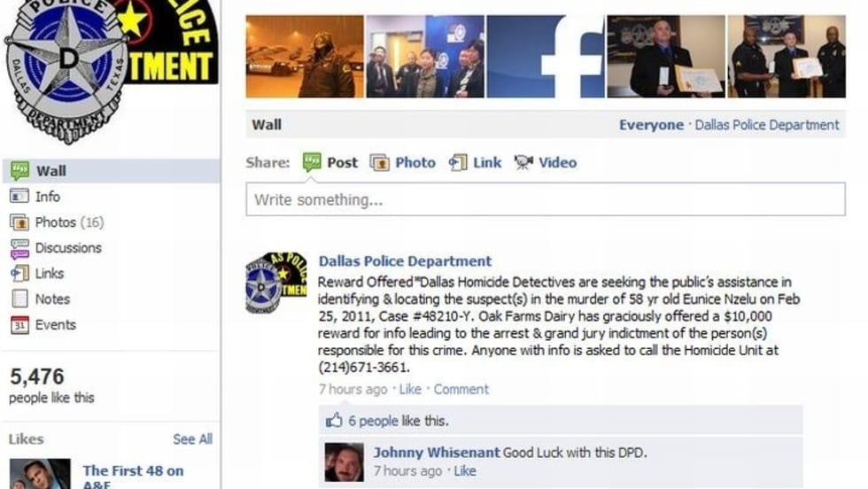Open the Notes page icon

click(x=19, y=299)
